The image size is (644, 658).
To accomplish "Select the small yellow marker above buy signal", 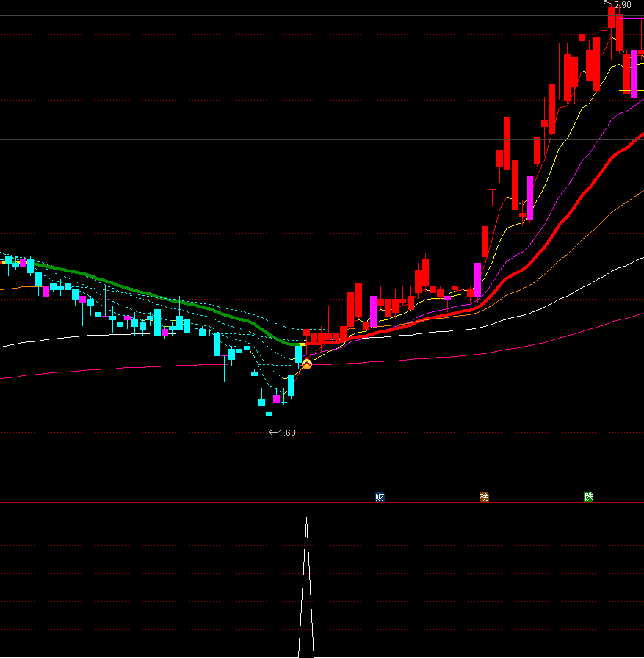I will click(x=302, y=344).
